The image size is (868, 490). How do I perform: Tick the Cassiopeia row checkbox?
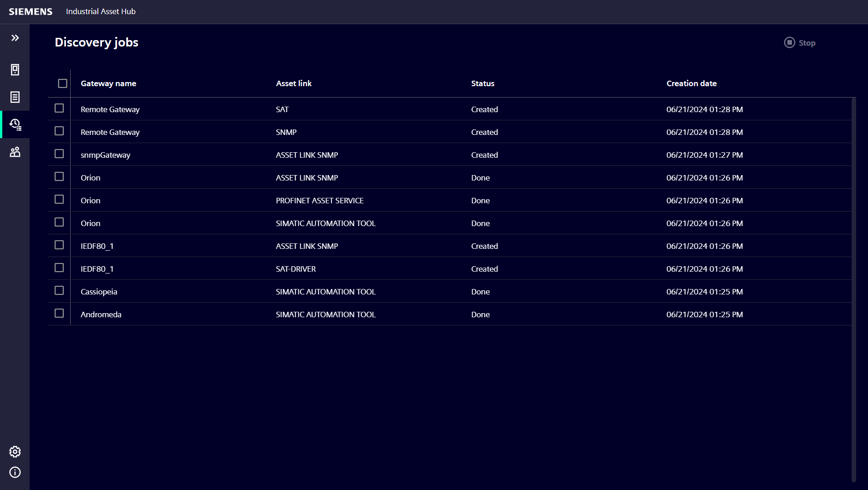(x=59, y=291)
